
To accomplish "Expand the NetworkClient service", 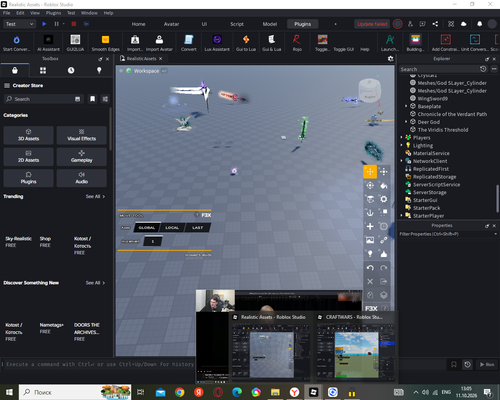I will [x=401, y=161].
